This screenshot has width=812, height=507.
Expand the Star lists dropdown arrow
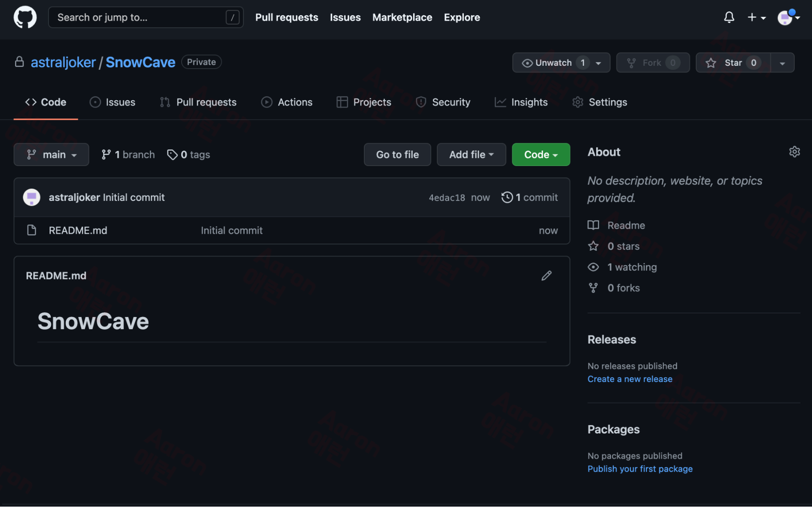pyautogui.click(x=783, y=62)
